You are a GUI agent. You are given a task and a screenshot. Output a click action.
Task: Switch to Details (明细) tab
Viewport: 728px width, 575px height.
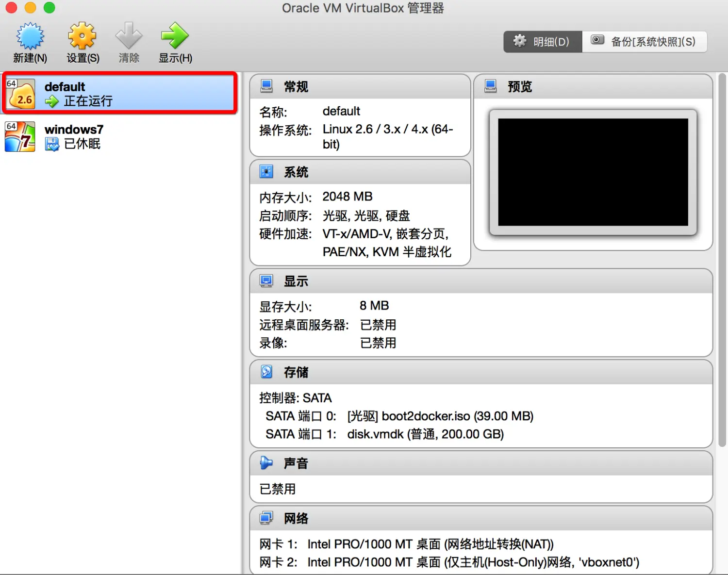543,42
